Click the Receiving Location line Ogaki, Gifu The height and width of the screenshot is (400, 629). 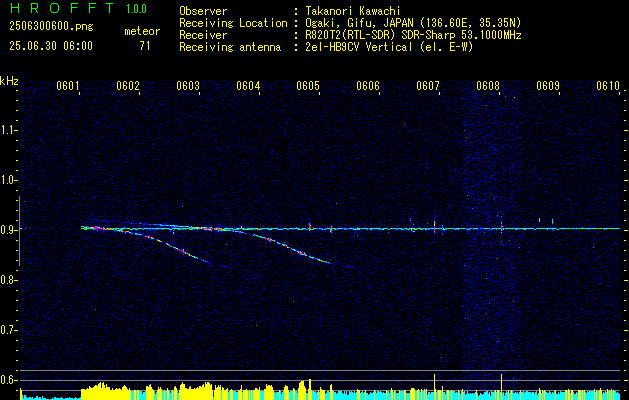[413, 23]
